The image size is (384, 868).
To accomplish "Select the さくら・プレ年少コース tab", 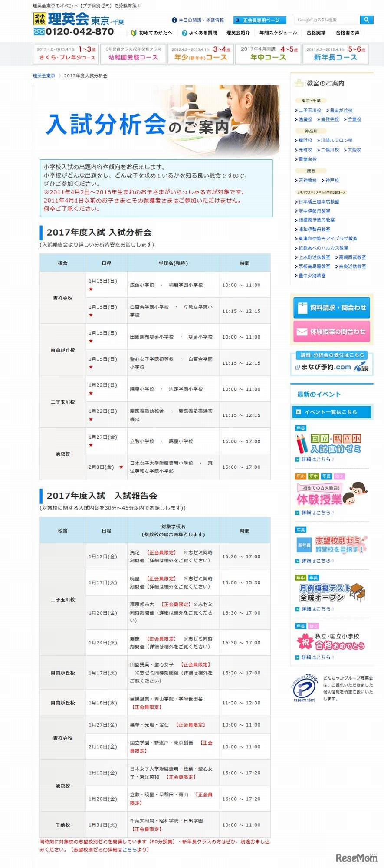I will (66, 54).
